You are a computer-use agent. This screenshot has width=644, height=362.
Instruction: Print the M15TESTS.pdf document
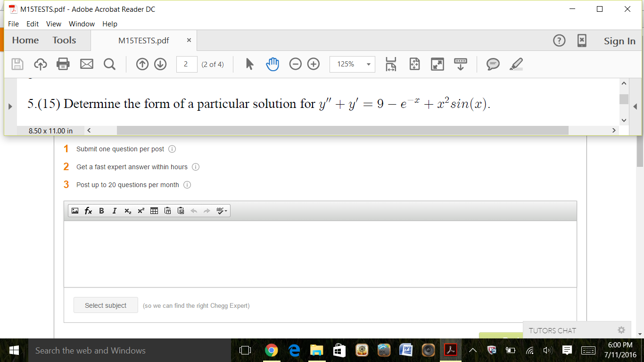click(x=64, y=64)
